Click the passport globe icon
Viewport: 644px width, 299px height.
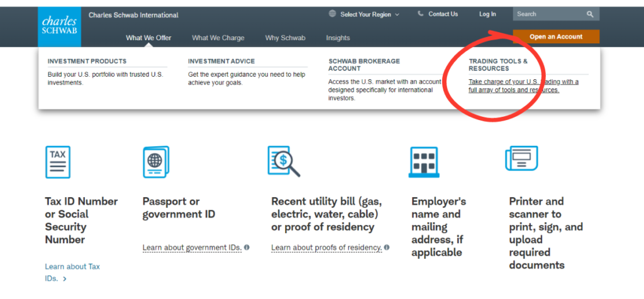(156, 162)
